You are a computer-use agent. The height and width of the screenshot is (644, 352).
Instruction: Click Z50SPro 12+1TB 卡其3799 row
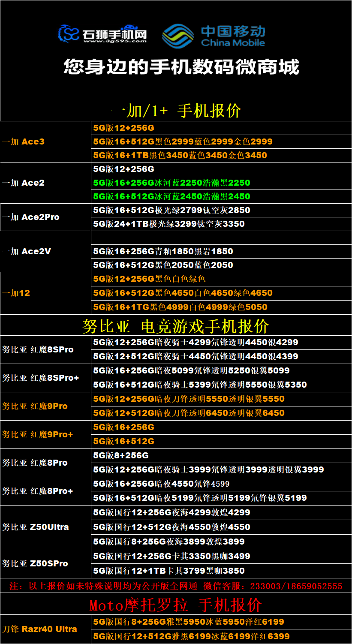[x=222, y=571]
